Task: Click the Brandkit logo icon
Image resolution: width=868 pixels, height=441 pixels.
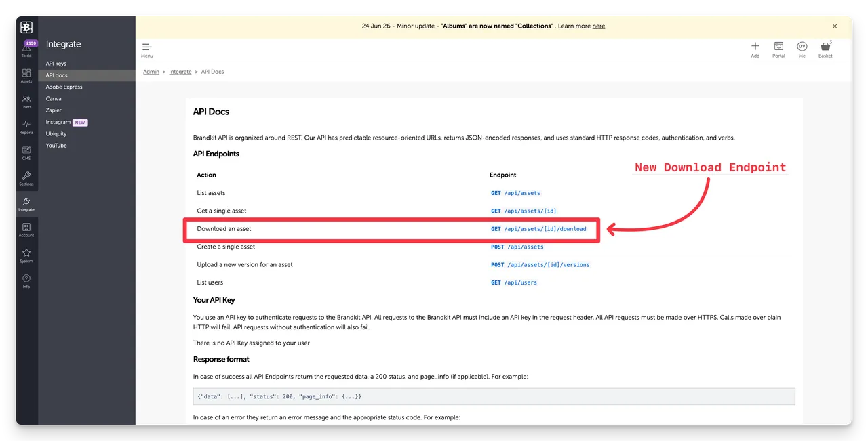Action: click(26, 27)
